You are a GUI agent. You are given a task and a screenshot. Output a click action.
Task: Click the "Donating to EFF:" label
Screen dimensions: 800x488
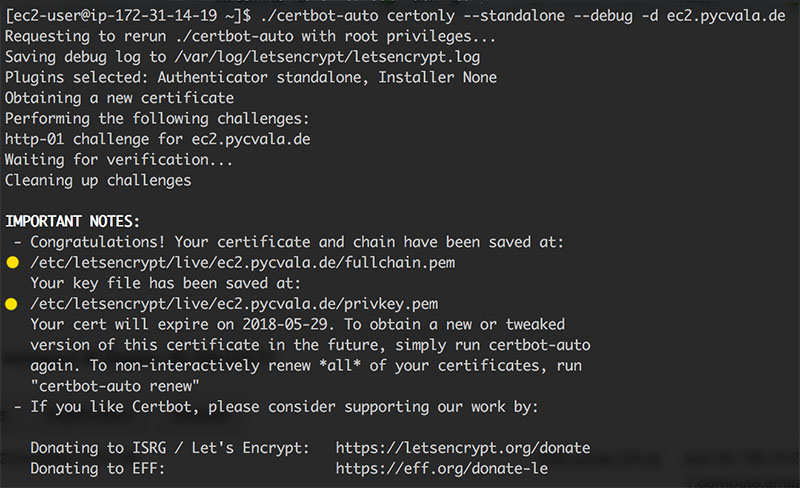(98, 467)
